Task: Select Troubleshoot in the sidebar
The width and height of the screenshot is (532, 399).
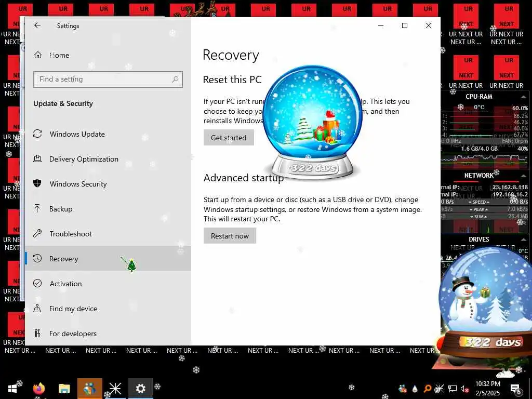Action: coord(108,234)
